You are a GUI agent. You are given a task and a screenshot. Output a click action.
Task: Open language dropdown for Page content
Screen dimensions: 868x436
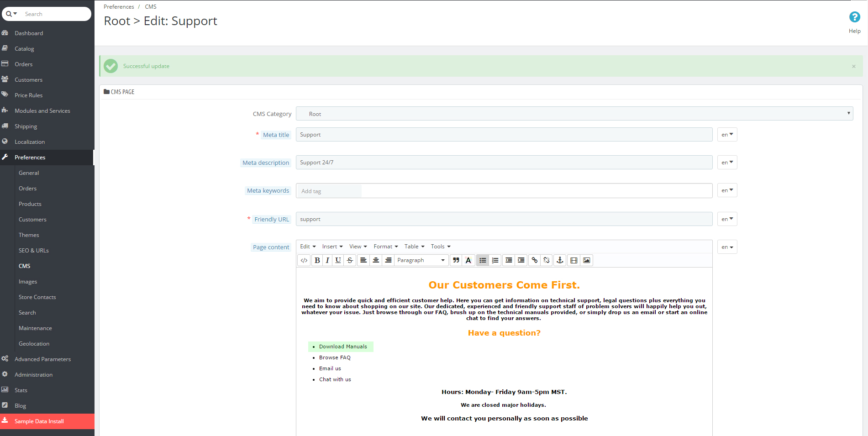point(727,247)
